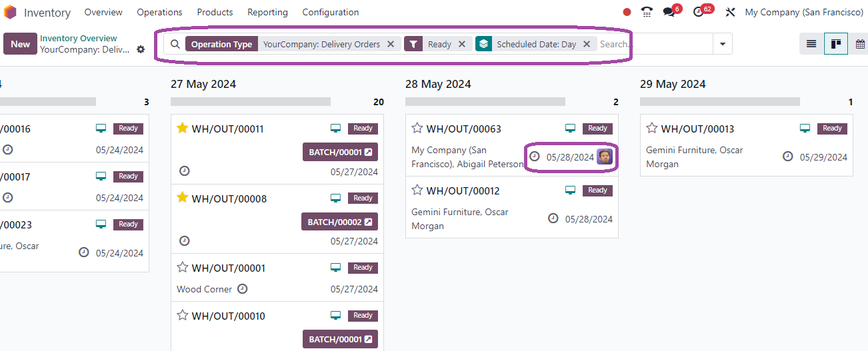This screenshot has height=351, width=868.
Task: Click the Search input field
Action: [653, 44]
